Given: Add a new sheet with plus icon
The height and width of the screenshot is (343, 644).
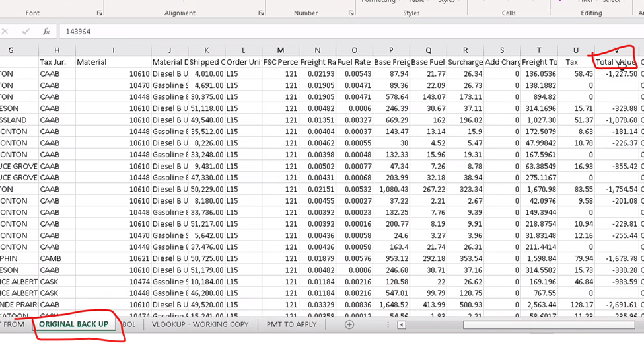Looking at the screenshot, I should (349, 324).
